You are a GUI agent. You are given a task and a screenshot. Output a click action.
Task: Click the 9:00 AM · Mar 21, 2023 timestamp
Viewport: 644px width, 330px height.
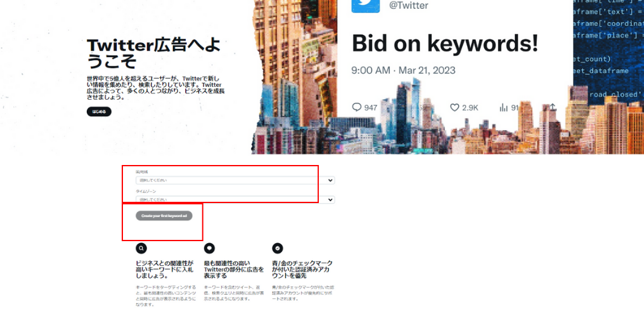pyautogui.click(x=403, y=70)
